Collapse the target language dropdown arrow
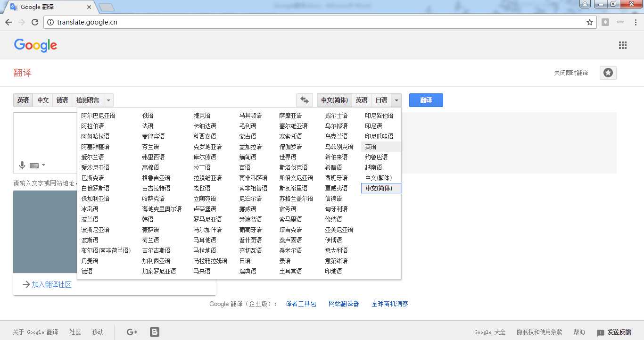Viewport: 644px width, 340px height. point(396,100)
